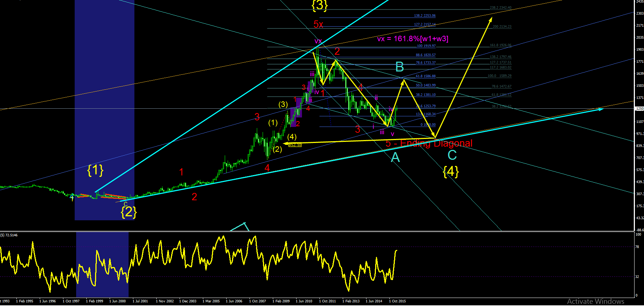The width and height of the screenshot is (644, 306).
Task: Click the '78' level on the indicator axis
Action: tap(637, 247)
